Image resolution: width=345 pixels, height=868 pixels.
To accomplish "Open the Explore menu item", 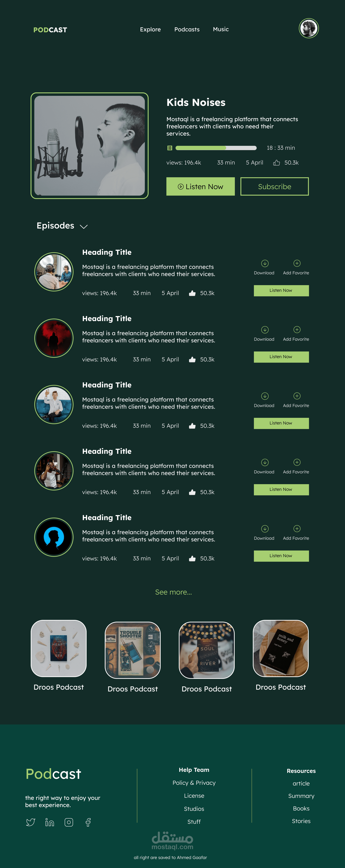I will pyautogui.click(x=150, y=29).
